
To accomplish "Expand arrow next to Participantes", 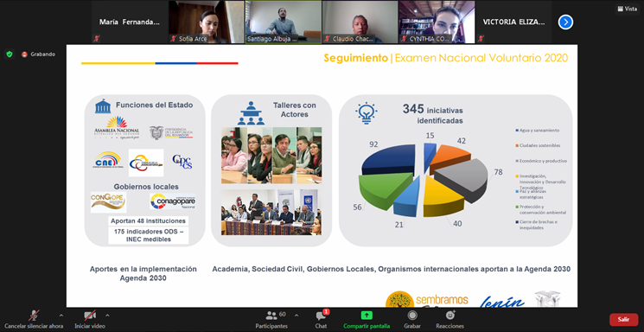I will (x=296, y=316).
